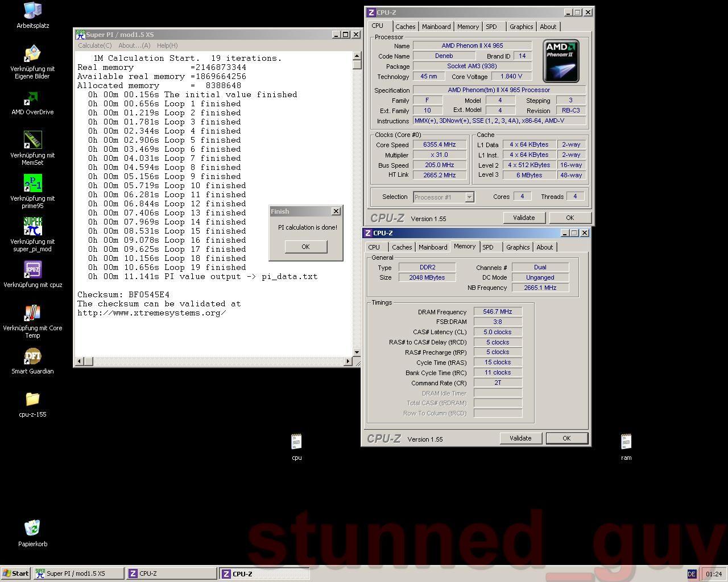
Task: Click Validate in upper CPU-Z window
Action: pyautogui.click(x=524, y=218)
